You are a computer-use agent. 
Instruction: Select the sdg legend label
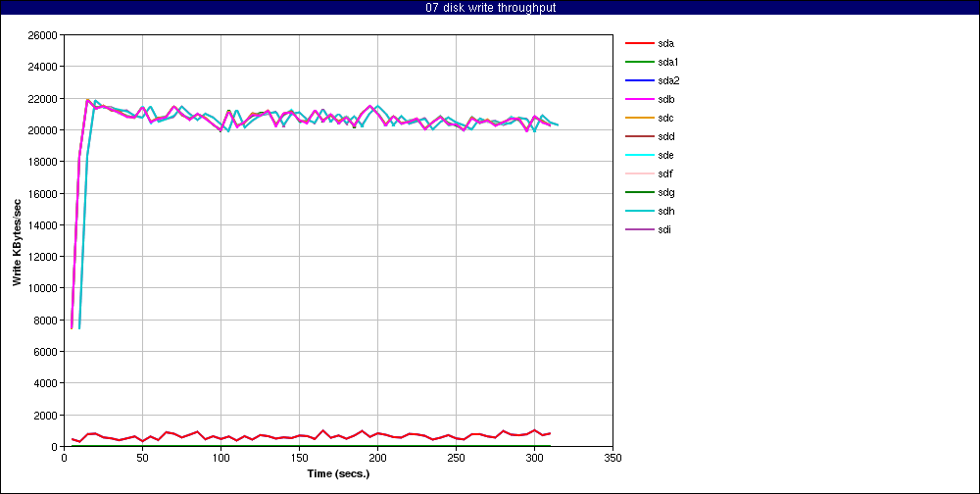click(x=666, y=192)
